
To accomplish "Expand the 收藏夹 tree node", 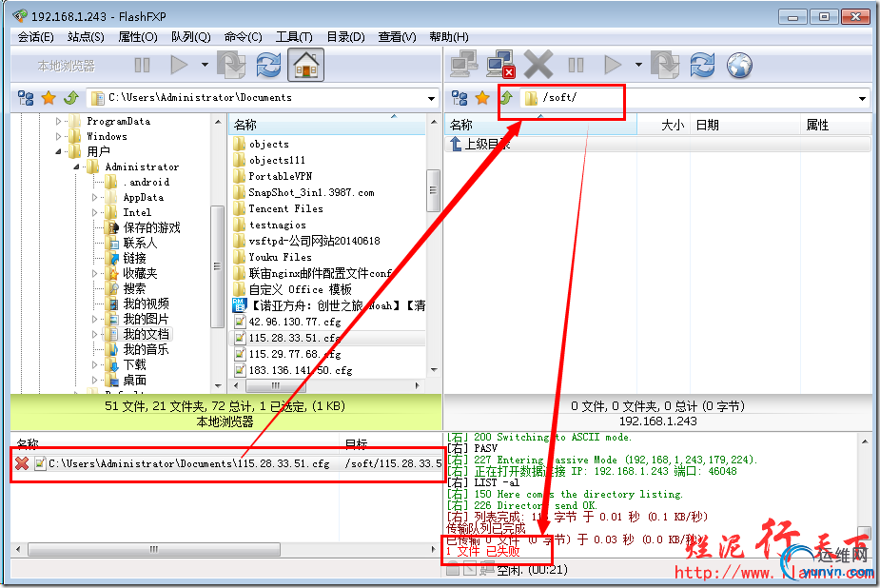I will point(94,273).
